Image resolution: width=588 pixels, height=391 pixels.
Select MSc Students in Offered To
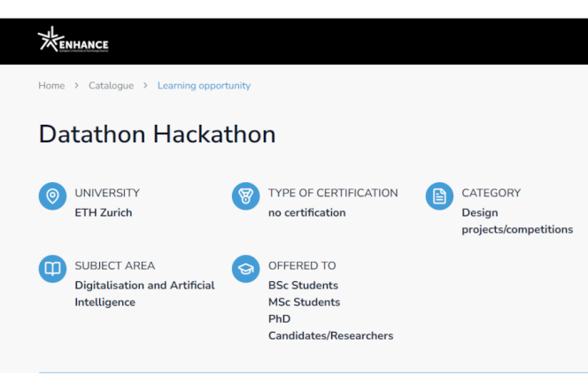point(304,303)
